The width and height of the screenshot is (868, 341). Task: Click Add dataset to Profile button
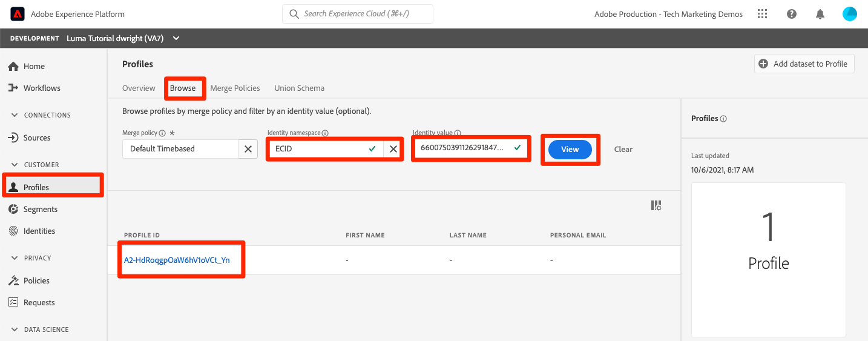point(804,64)
